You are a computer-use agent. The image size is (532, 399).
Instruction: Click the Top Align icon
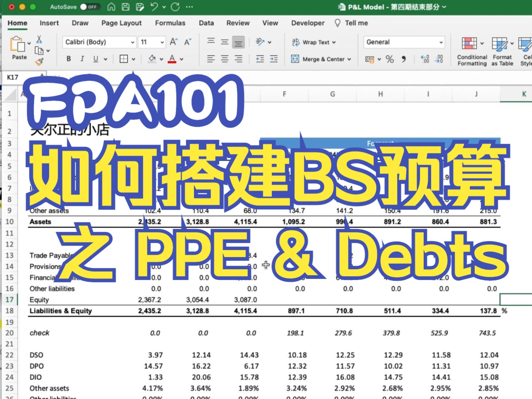point(211,42)
